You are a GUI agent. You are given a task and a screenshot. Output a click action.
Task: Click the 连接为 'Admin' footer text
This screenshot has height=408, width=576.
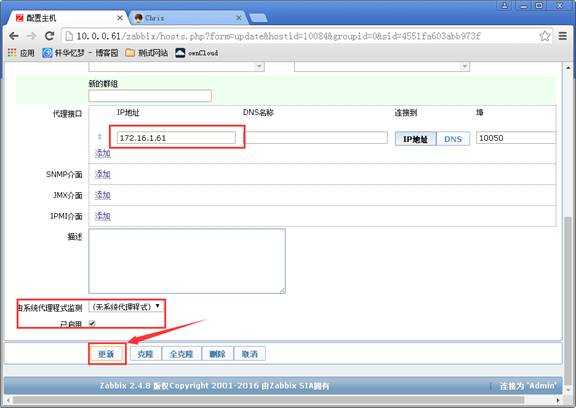528,386
